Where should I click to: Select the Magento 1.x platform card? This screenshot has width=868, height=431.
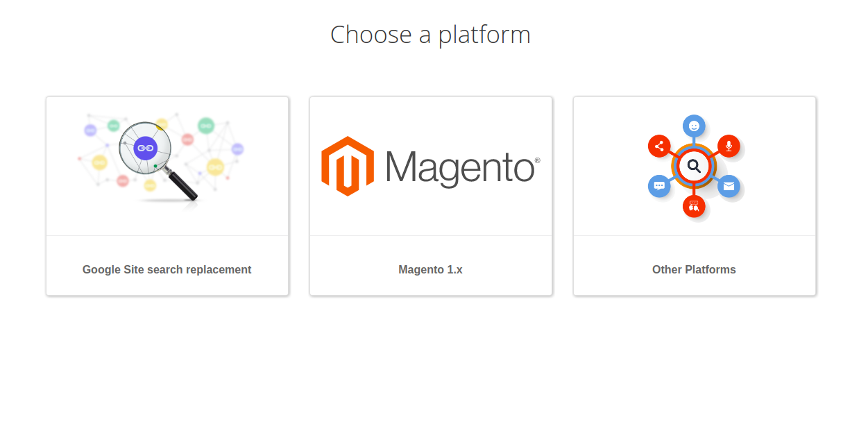click(431, 196)
